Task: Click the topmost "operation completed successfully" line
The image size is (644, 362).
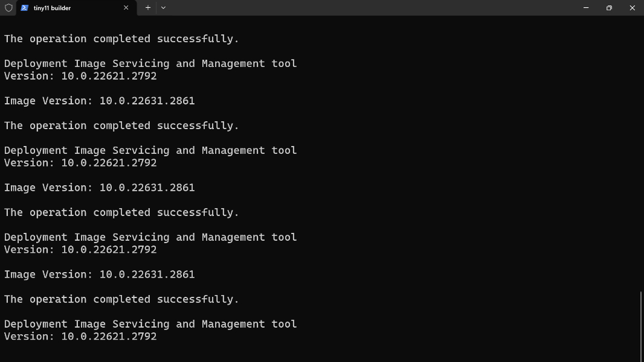Action: (121, 39)
